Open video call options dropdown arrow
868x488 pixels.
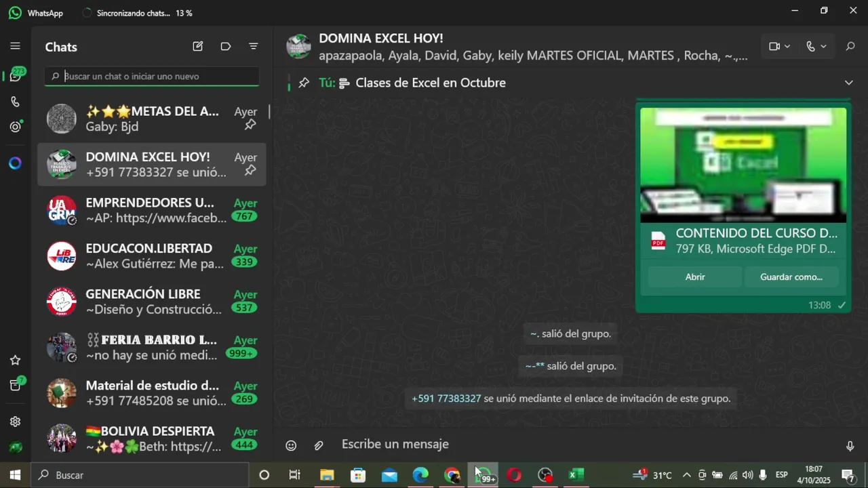point(787,46)
